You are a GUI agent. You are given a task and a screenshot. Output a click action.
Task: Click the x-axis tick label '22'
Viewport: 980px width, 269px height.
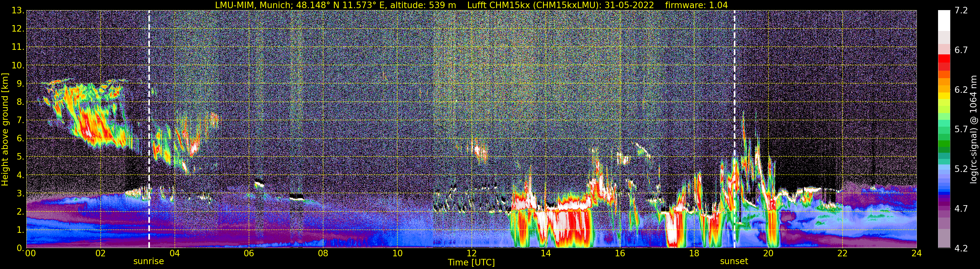pyautogui.click(x=842, y=254)
